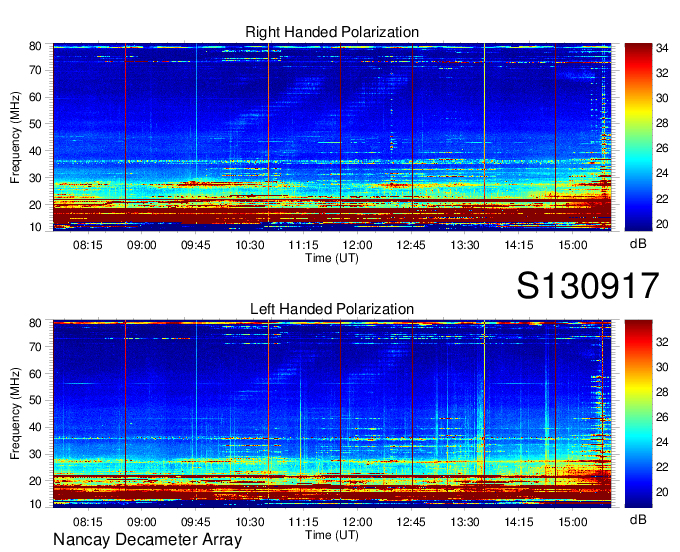This screenshot has height=552, width=680.
Task: Click the Right Handed Polarization color bar
Action: click(x=638, y=137)
